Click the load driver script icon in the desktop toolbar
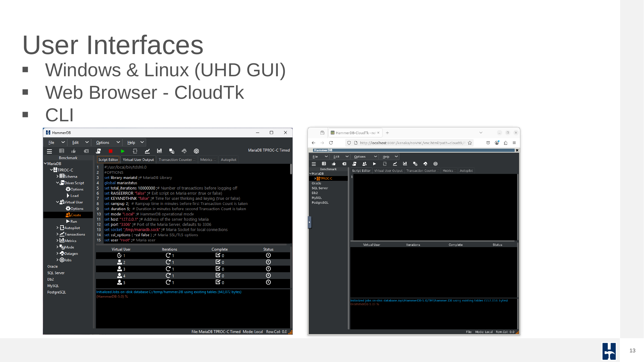The height and width of the screenshot is (362, 644). tap(98, 151)
